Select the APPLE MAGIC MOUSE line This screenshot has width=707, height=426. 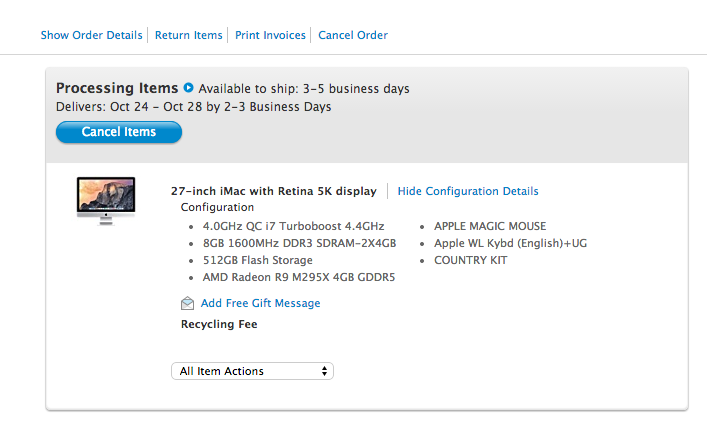pyautogui.click(x=490, y=226)
